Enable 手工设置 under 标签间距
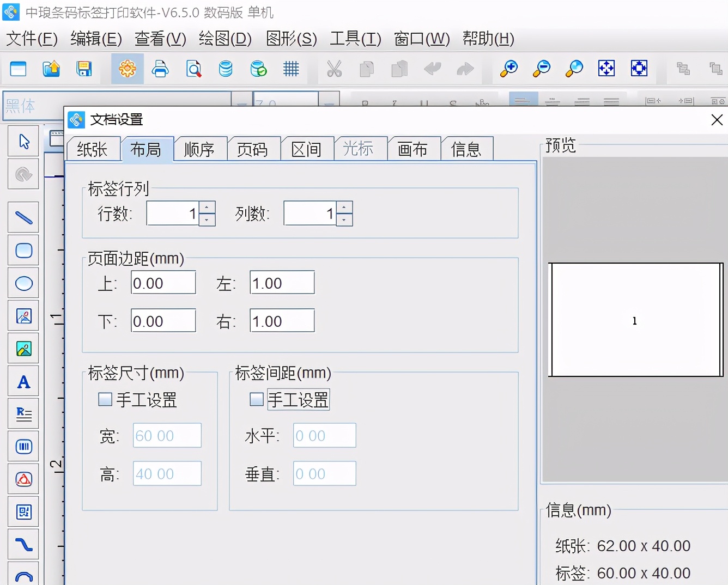Viewport: 728px width, 585px height. [x=257, y=400]
